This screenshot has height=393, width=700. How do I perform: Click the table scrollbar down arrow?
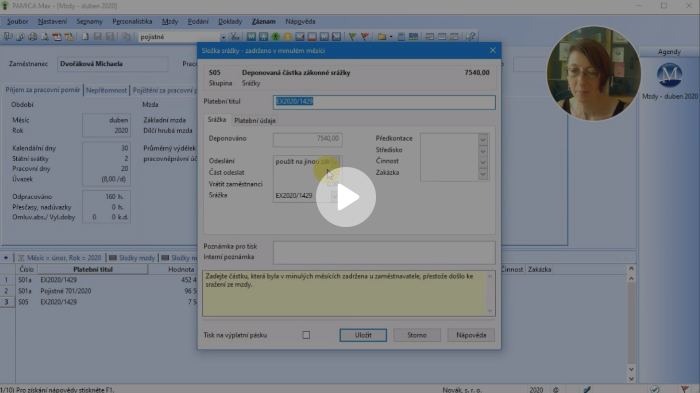[631, 369]
